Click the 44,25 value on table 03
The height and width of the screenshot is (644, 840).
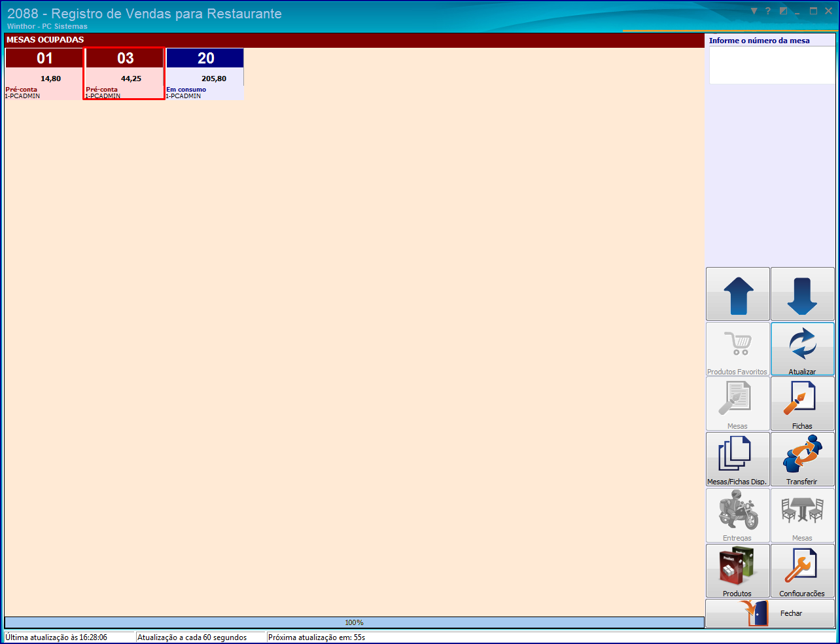pyautogui.click(x=131, y=79)
